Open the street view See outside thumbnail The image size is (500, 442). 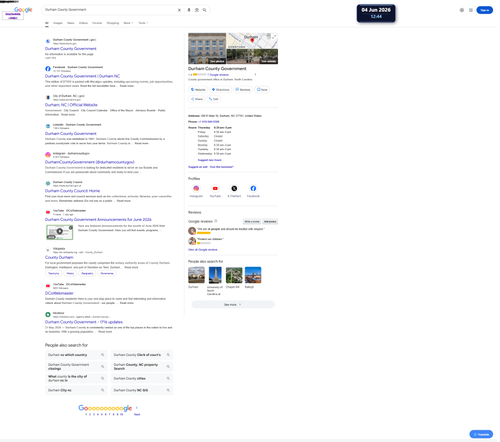(x=252, y=56)
